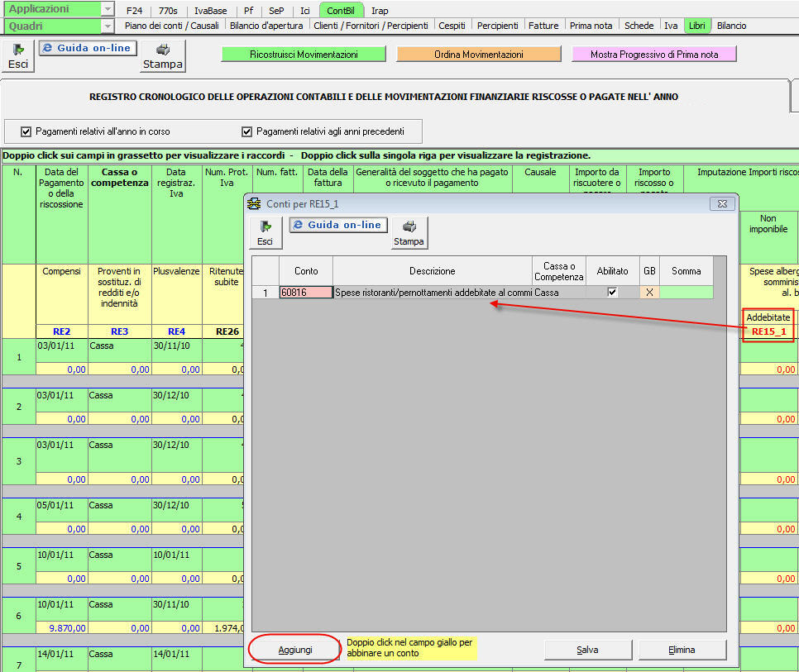Open Guida on-line in Conti dialog

point(338,225)
